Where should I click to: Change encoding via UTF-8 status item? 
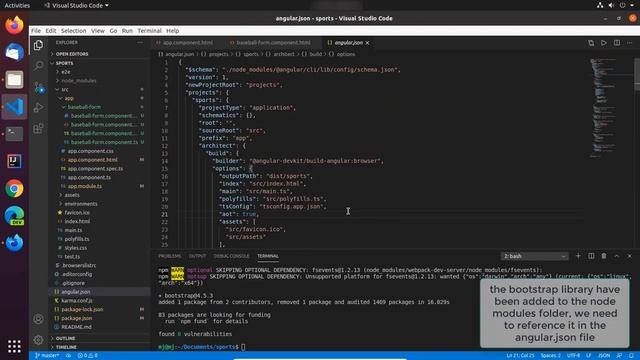coord(573,356)
